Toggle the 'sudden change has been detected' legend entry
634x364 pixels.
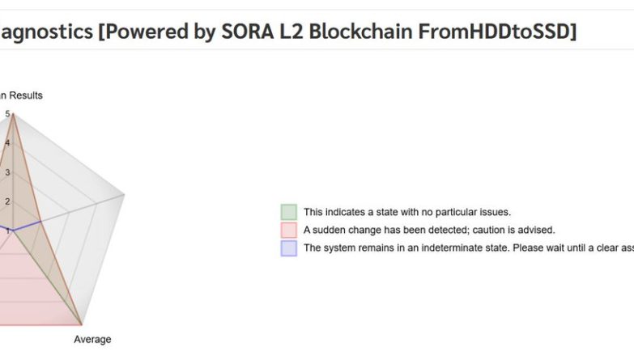point(429,230)
